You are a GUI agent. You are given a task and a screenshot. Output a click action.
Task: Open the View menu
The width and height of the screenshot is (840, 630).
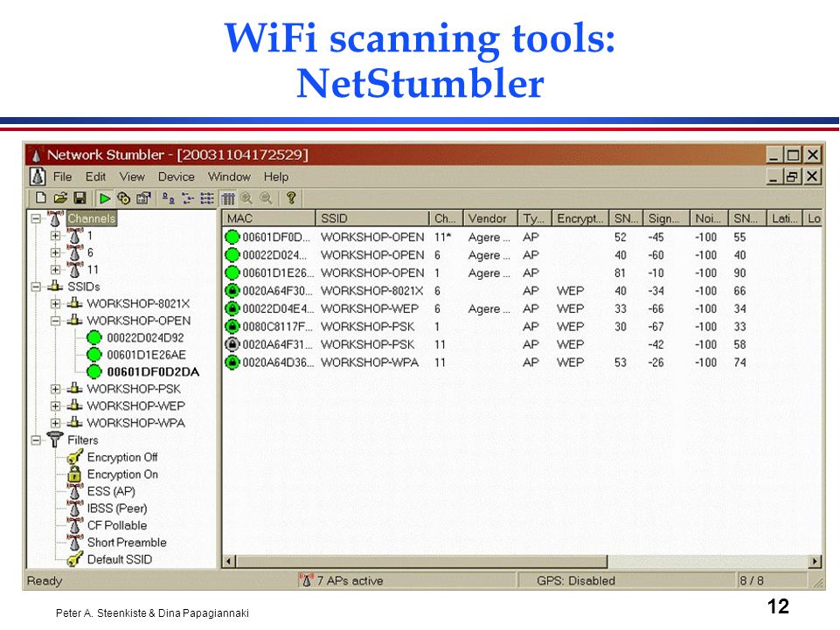pyautogui.click(x=132, y=177)
